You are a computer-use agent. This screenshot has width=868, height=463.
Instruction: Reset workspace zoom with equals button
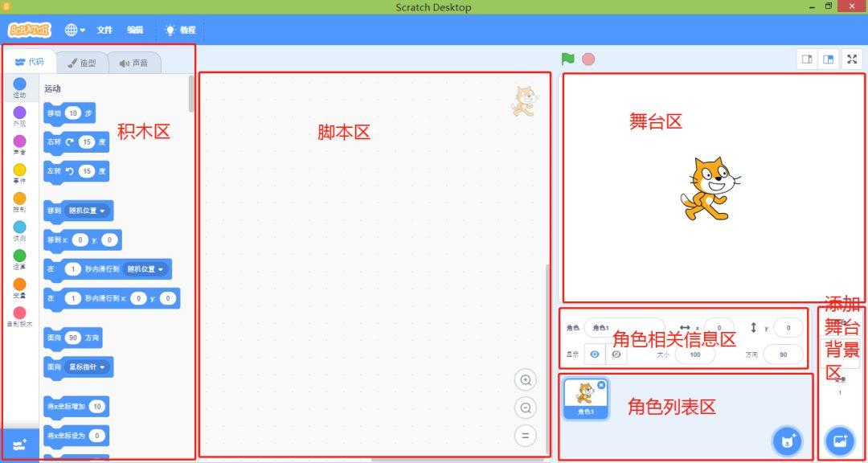tap(526, 436)
